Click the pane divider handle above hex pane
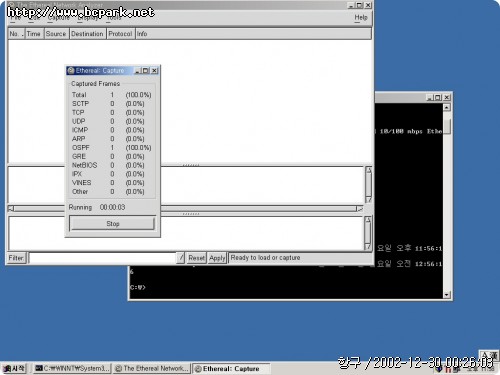The width and height of the screenshot is (500, 375). (x=191, y=214)
